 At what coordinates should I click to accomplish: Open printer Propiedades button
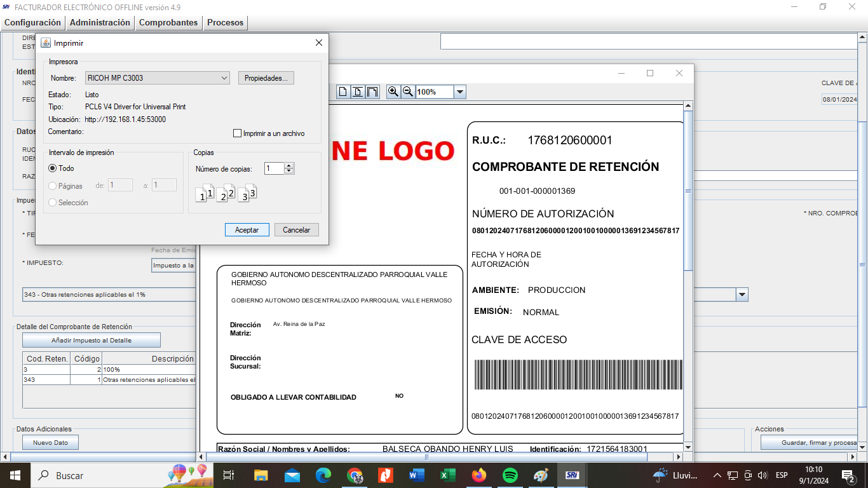click(266, 78)
